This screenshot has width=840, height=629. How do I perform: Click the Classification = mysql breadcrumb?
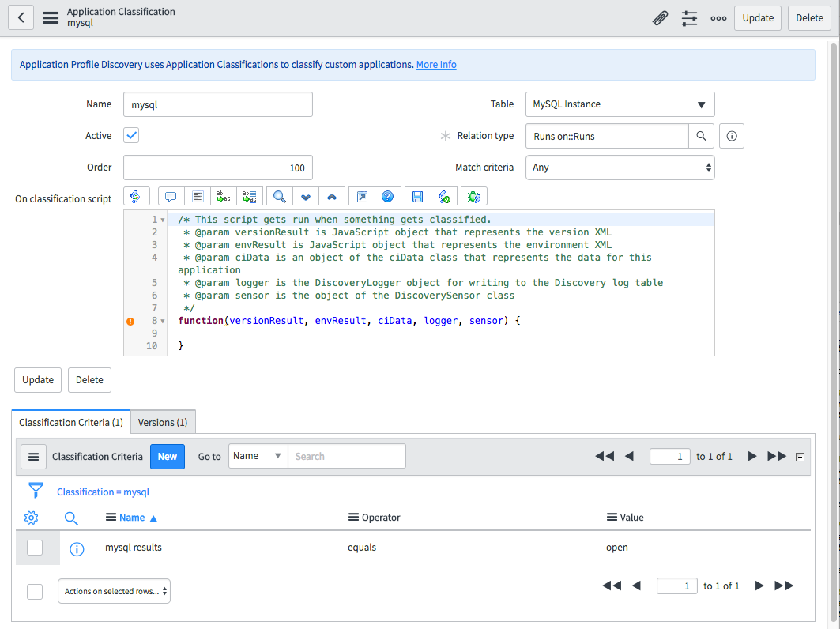pyautogui.click(x=103, y=492)
